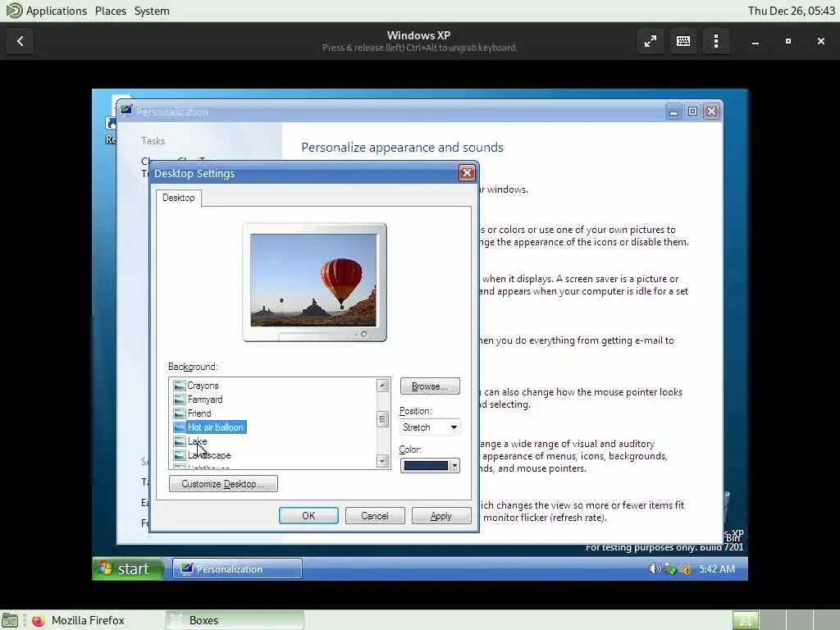840x630 pixels.
Task: Click the distro logo icon in top panel
Action: [14, 10]
